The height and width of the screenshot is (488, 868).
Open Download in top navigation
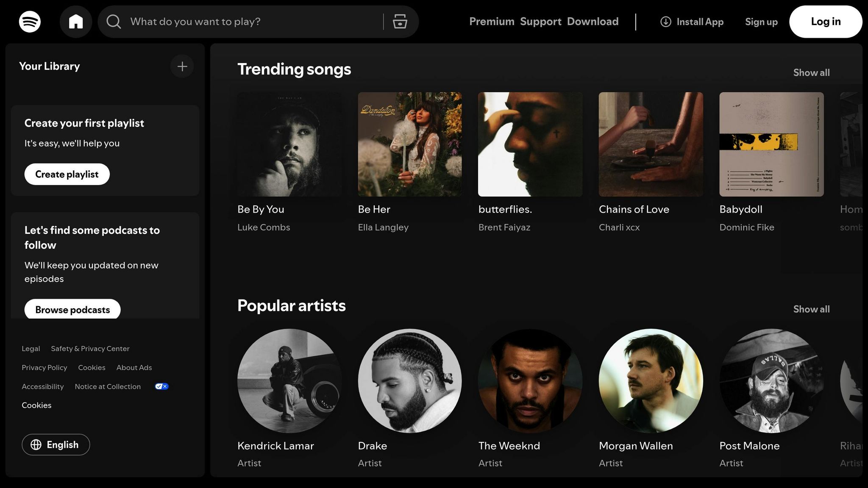[x=593, y=22]
